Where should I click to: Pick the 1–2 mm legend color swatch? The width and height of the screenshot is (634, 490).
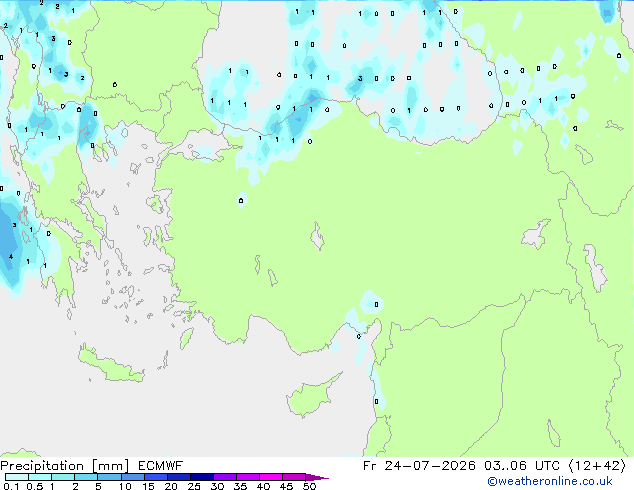(x=63, y=477)
